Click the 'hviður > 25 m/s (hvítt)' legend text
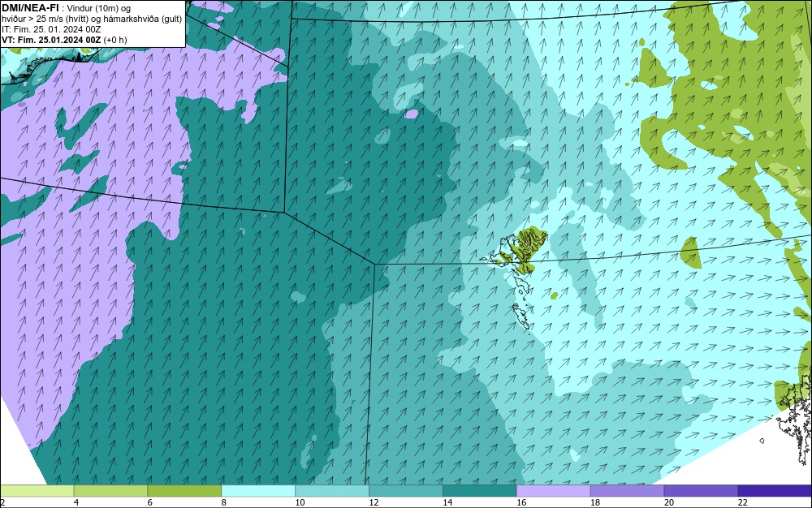This screenshot has width=812, height=508. 46,19
